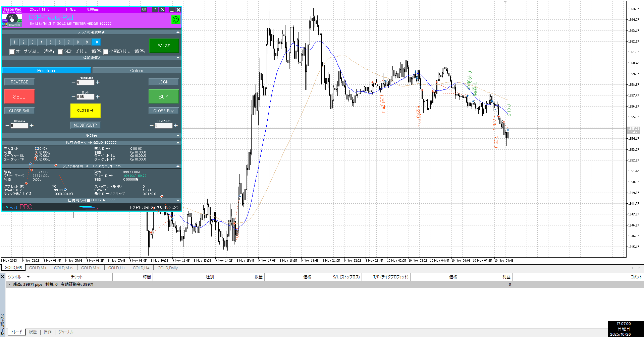Expand the 取引表 section
The width and height of the screenshot is (644, 337).
coord(178,135)
